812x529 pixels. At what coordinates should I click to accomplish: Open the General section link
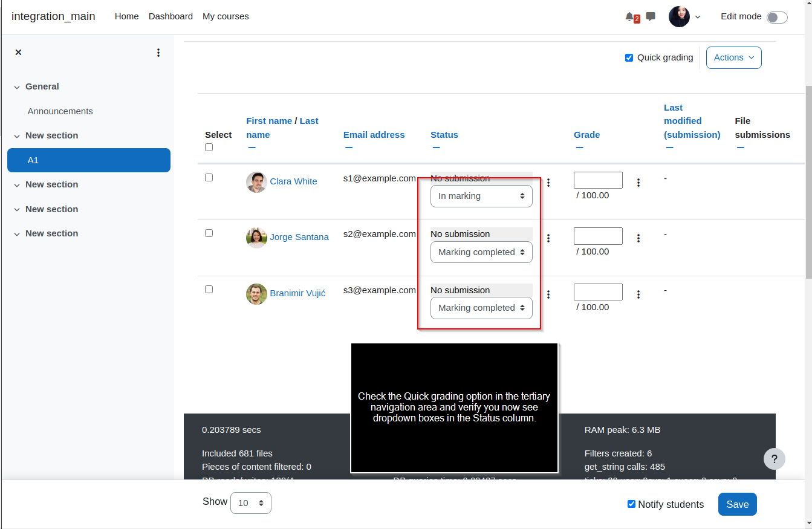pyautogui.click(x=42, y=86)
